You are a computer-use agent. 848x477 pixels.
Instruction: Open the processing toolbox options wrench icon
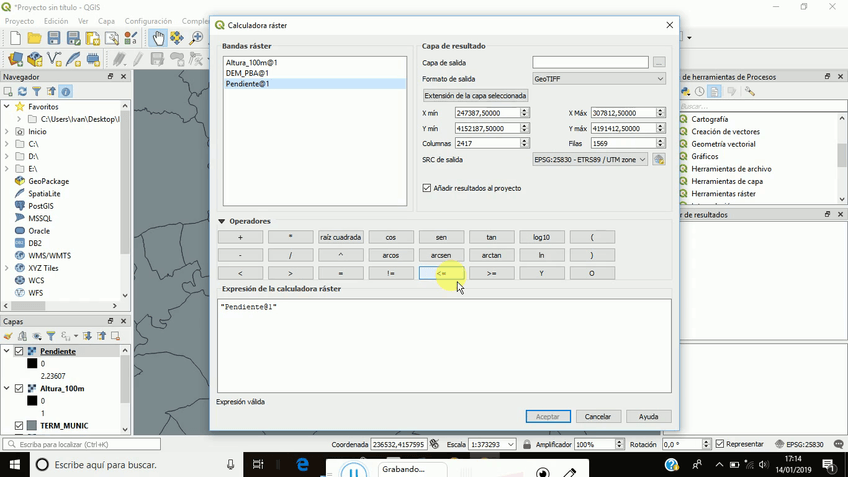point(749,92)
